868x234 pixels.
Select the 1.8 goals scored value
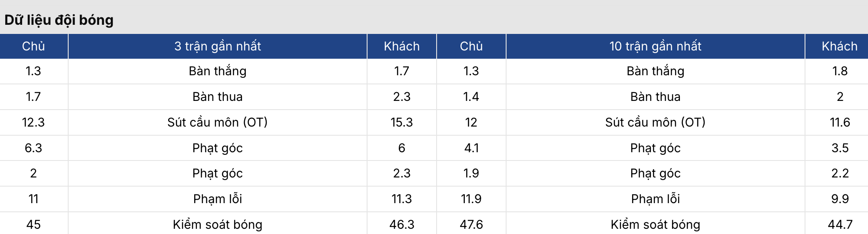tap(839, 71)
